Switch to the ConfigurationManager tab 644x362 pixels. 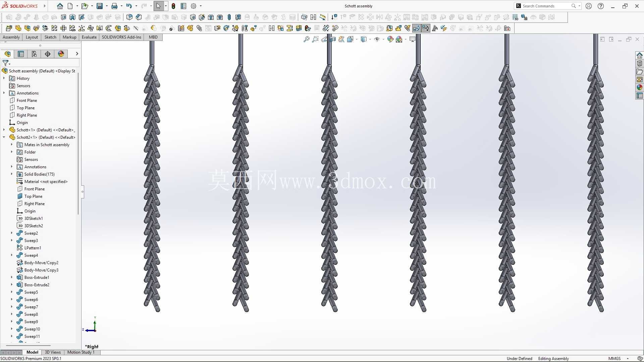click(x=34, y=54)
